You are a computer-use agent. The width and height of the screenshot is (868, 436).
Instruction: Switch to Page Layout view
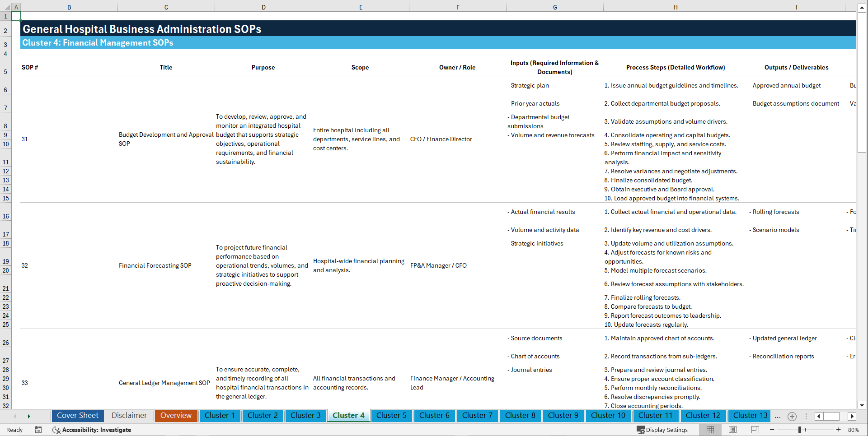coord(732,430)
